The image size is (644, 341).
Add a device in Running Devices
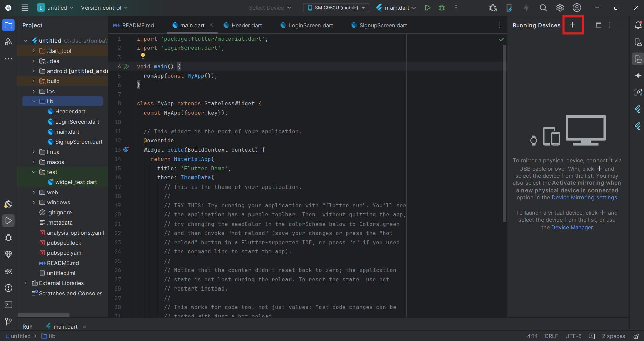(x=573, y=25)
